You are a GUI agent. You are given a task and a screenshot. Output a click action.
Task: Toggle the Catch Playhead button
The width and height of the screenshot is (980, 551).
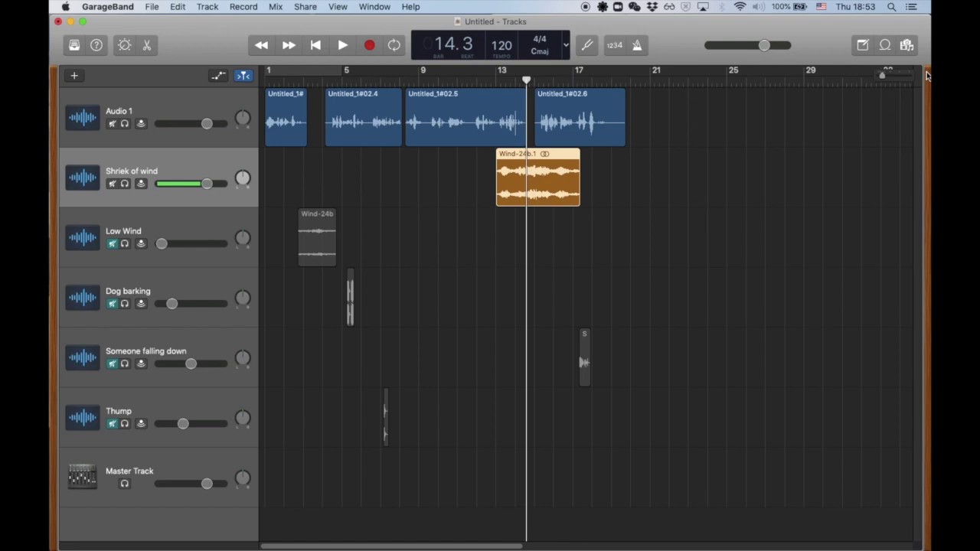[243, 76]
